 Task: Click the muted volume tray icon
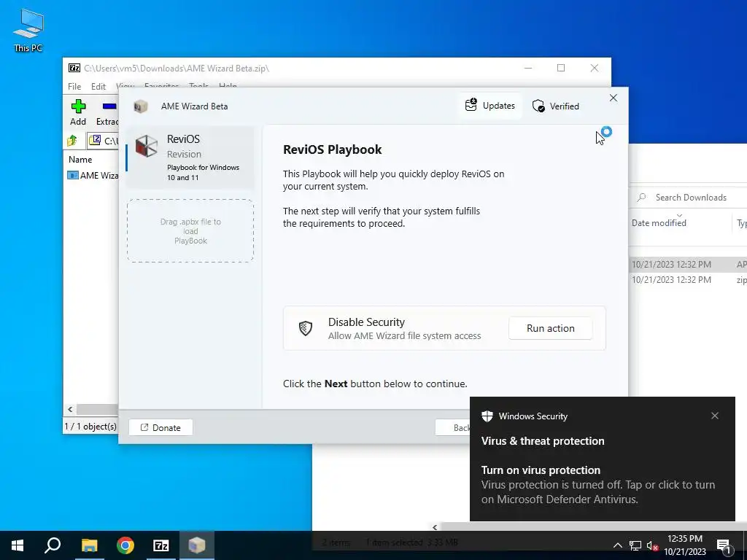(653, 545)
